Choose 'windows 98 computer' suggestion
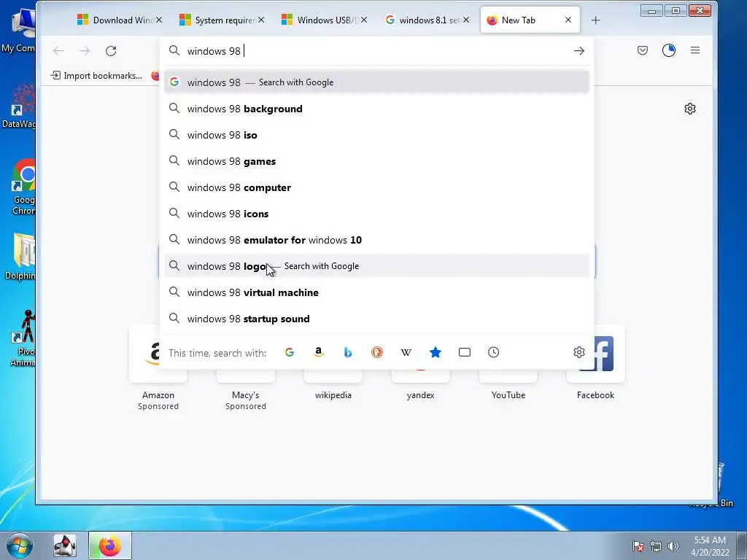The height and width of the screenshot is (560, 747). (377, 187)
